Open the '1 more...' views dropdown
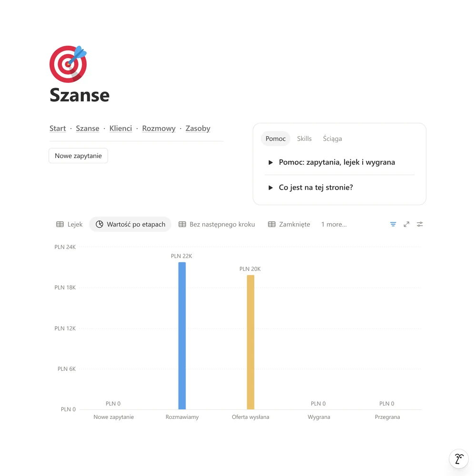The height and width of the screenshot is (476, 476). [334, 224]
